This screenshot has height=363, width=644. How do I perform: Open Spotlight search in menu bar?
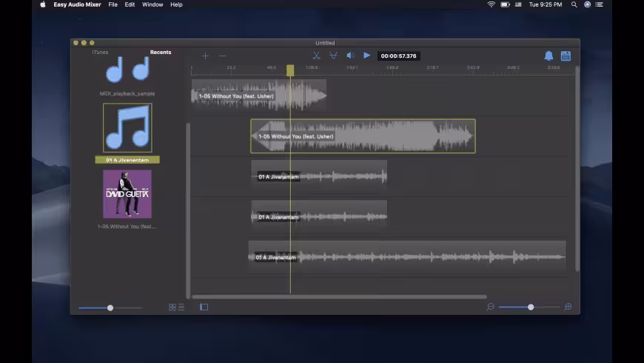pyautogui.click(x=574, y=4)
